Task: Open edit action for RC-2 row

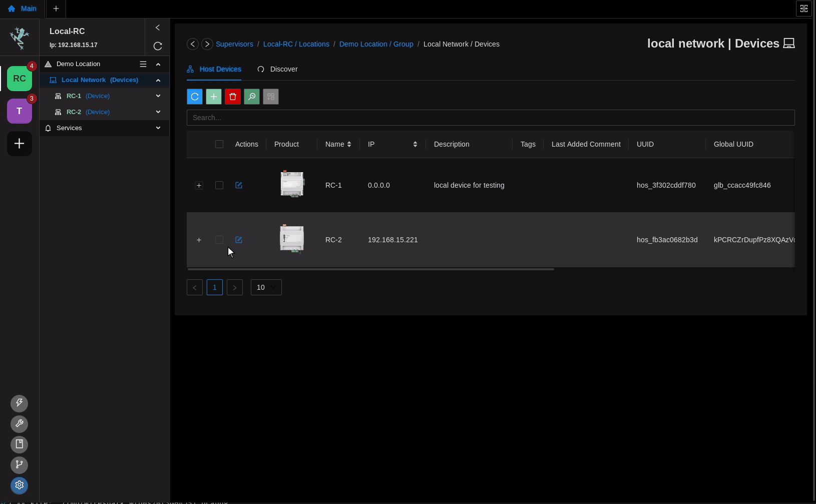Action: 239,240
